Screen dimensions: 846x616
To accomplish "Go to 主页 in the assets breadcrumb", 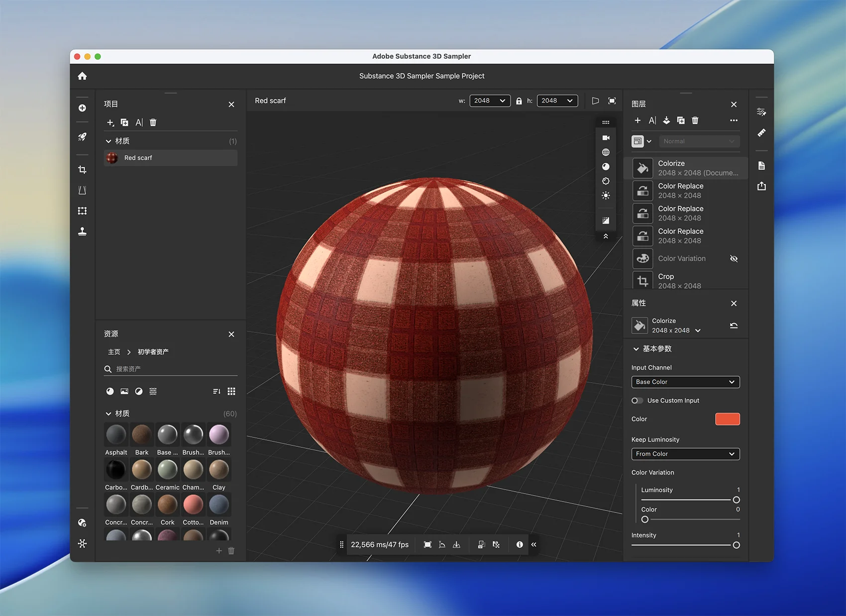I will click(x=114, y=352).
